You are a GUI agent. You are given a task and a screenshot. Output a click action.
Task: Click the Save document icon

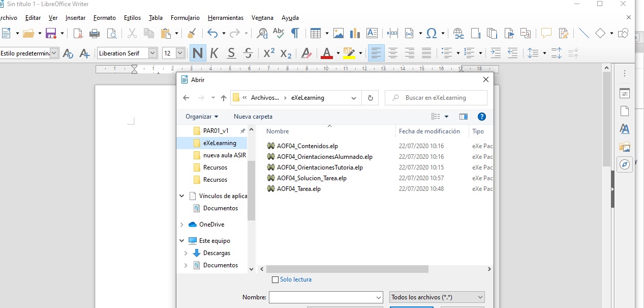(51, 34)
